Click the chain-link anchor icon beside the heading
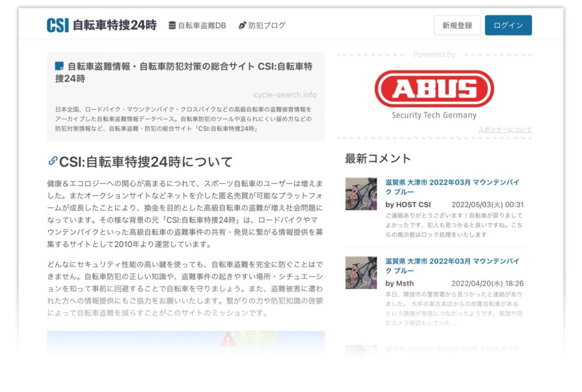 [x=52, y=161]
